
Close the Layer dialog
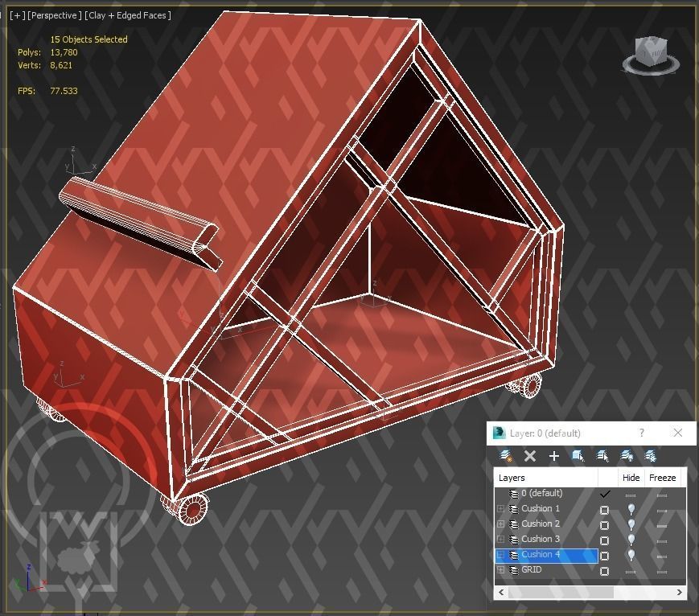[678, 433]
